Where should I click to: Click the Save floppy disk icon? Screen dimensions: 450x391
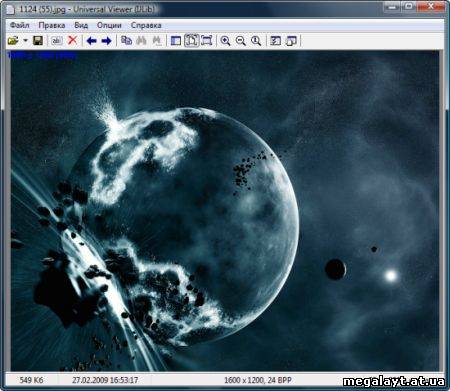point(38,41)
